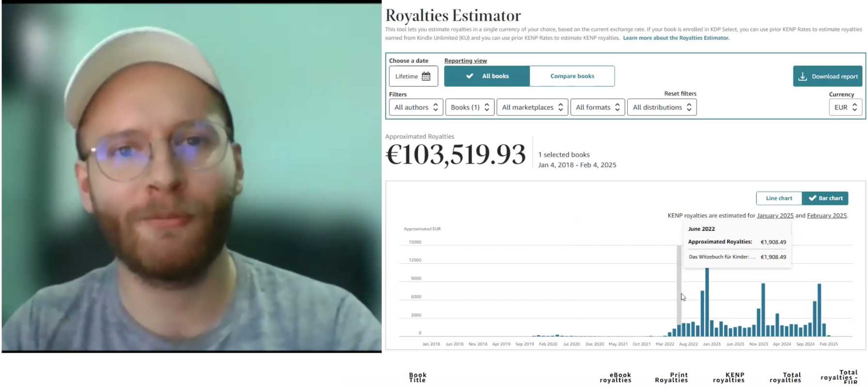Screen dimensions: 868x387
Task: Switch the chart to Line chart
Action: tap(779, 198)
